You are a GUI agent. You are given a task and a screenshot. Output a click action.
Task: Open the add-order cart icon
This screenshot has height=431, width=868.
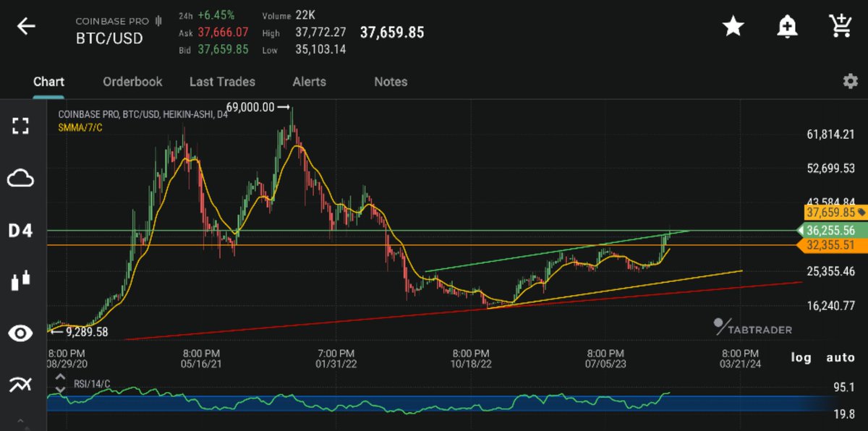pyautogui.click(x=841, y=26)
